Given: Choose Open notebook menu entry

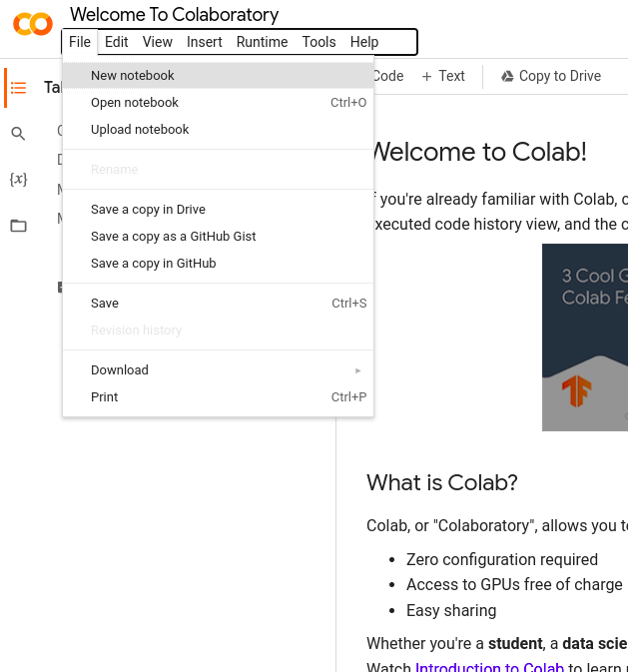Looking at the screenshot, I should coord(218,103).
